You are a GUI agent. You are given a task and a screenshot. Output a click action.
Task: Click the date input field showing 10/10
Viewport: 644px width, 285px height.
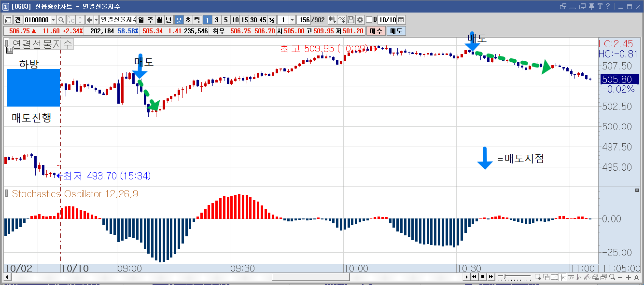click(x=387, y=20)
